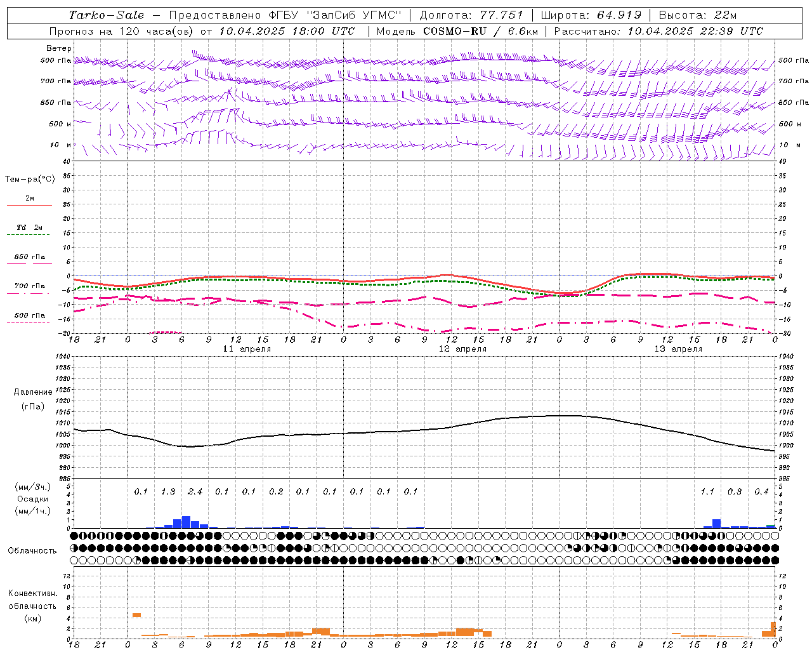Click the '0.4' three-hour precipitation value
This screenshot has height=650, width=812.
coord(761,492)
